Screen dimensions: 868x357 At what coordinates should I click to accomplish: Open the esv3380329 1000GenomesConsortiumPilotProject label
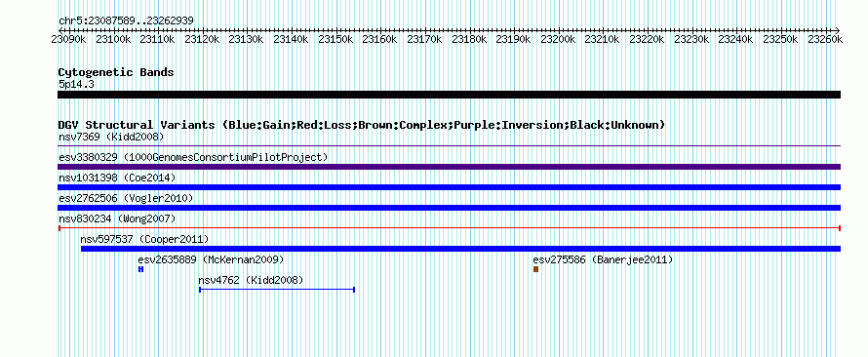(x=193, y=157)
